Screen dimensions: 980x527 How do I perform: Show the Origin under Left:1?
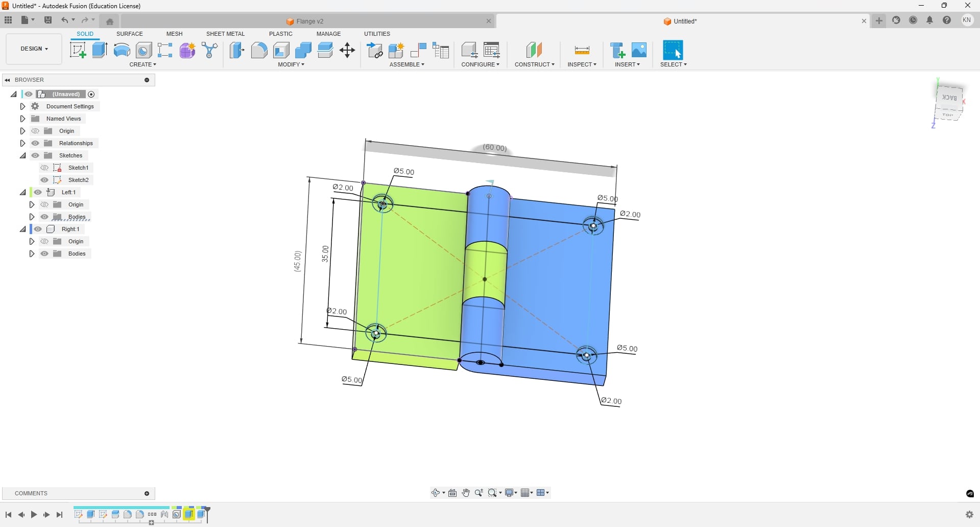44,204
